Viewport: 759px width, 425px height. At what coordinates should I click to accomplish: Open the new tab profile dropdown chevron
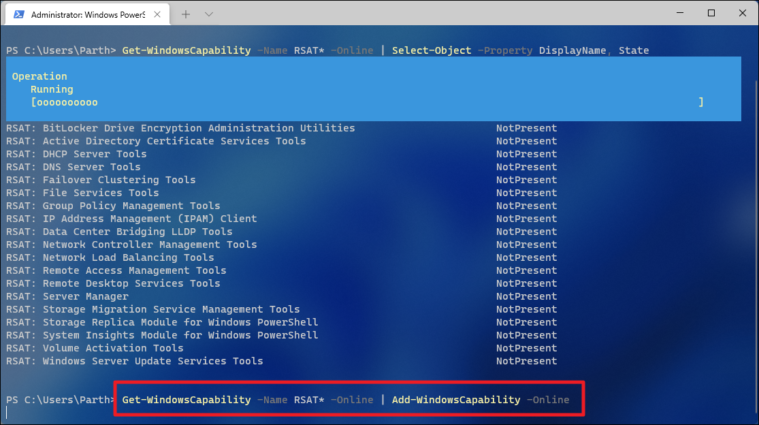click(x=209, y=15)
